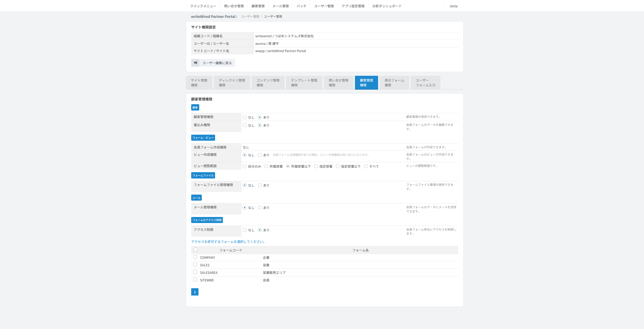Click the フォーム・ビュー section label

point(203,138)
